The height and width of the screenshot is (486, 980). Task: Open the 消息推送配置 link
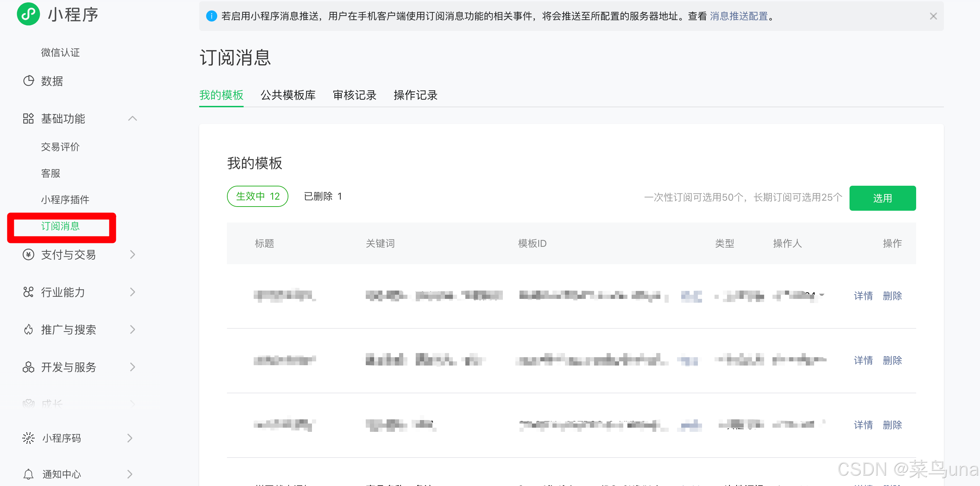pyautogui.click(x=739, y=16)
